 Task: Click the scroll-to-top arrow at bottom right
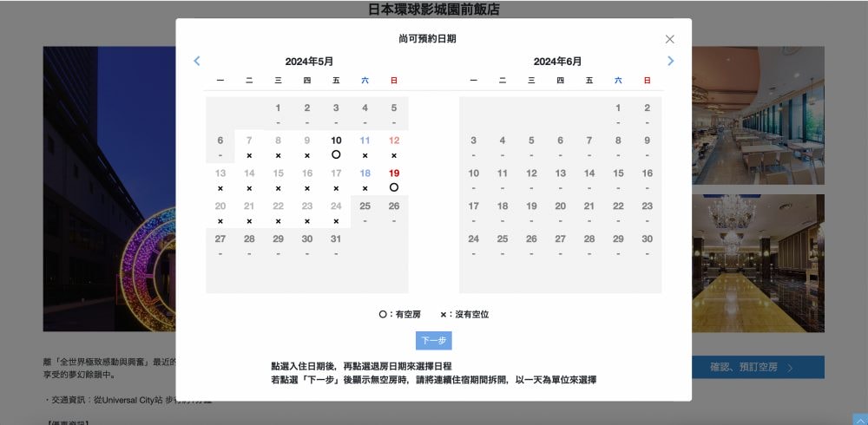pos(859,419)
